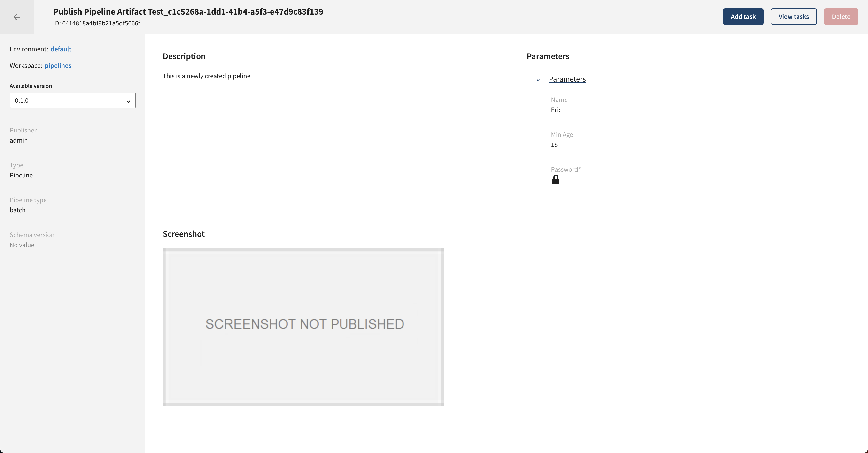Open the default environment link
The image size is (868, 453).
pos(61,49)
